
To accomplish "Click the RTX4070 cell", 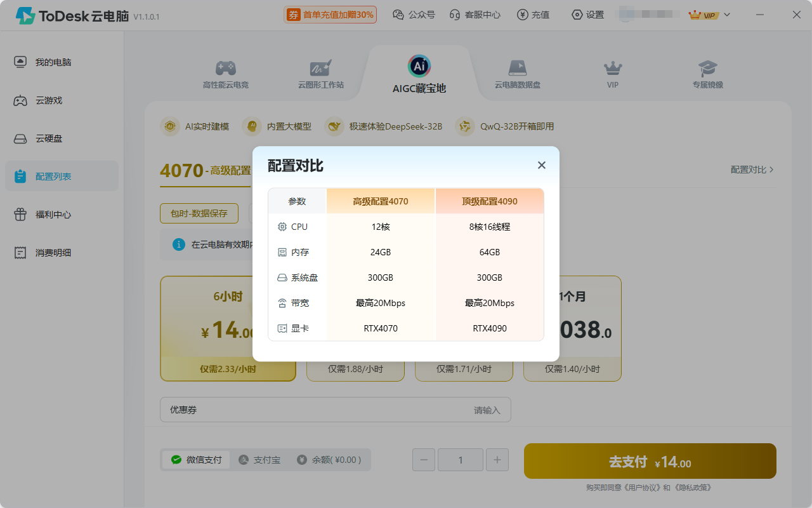I will [x=381, y=328].
